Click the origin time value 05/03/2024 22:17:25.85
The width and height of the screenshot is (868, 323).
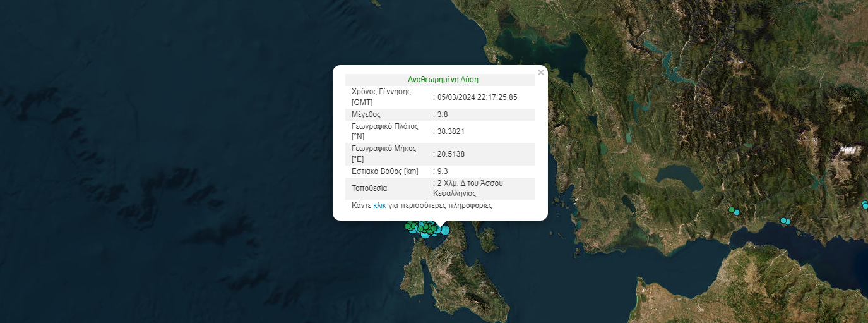point(477,97)
